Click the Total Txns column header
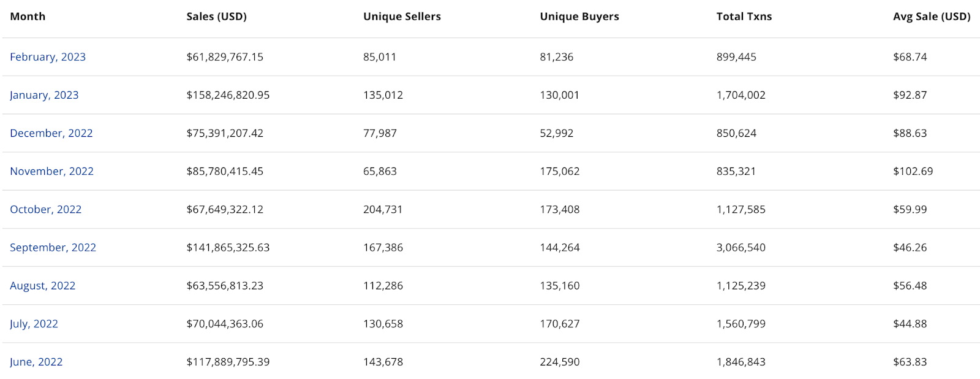This screenshot has width=980, height=379. coord(744,17)
